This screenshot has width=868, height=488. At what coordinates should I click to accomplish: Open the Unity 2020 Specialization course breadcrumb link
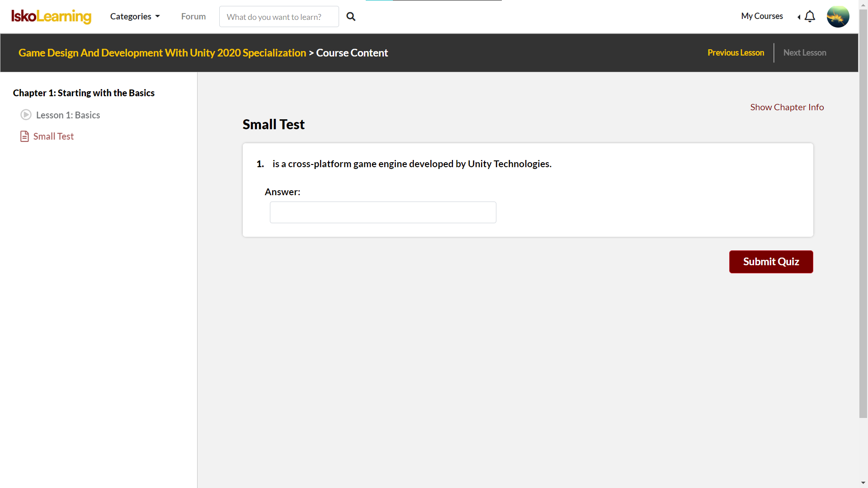162,53
